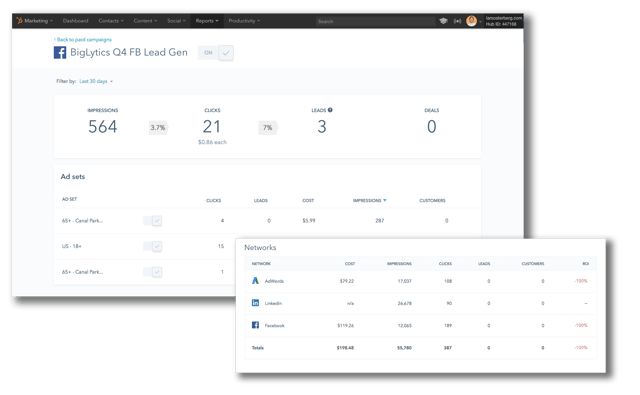Open the Dashboard link in navbar
Viewport: 640px width, 395px height.
(76, 21)
